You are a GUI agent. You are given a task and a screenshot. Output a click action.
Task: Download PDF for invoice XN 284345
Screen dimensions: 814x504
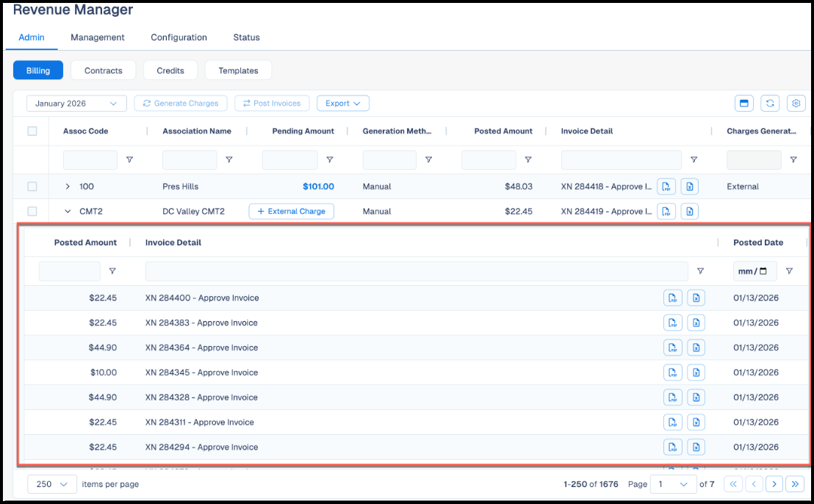tap(673, 372)
